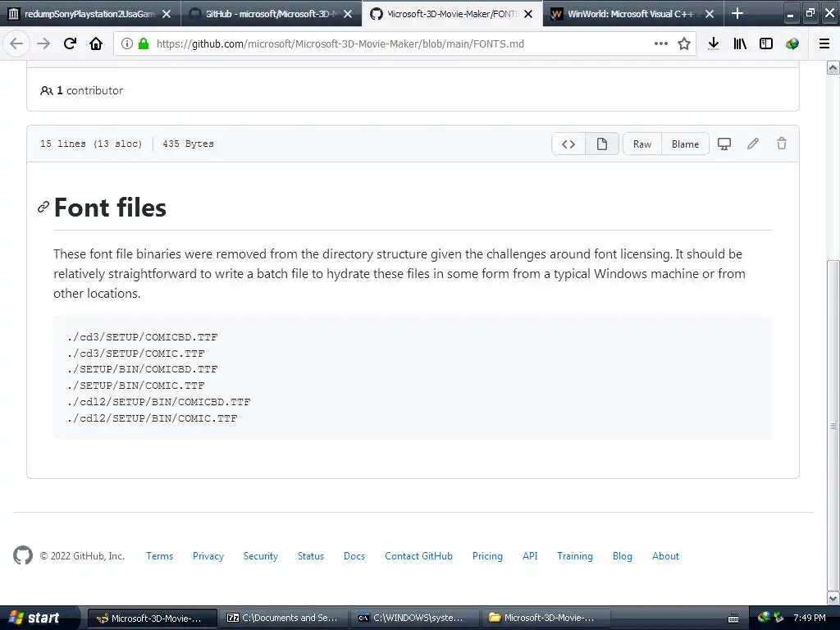Click the GitHub logo in the footer
The height and width of the screenshot is (630, 840).
tap(23, 555)
